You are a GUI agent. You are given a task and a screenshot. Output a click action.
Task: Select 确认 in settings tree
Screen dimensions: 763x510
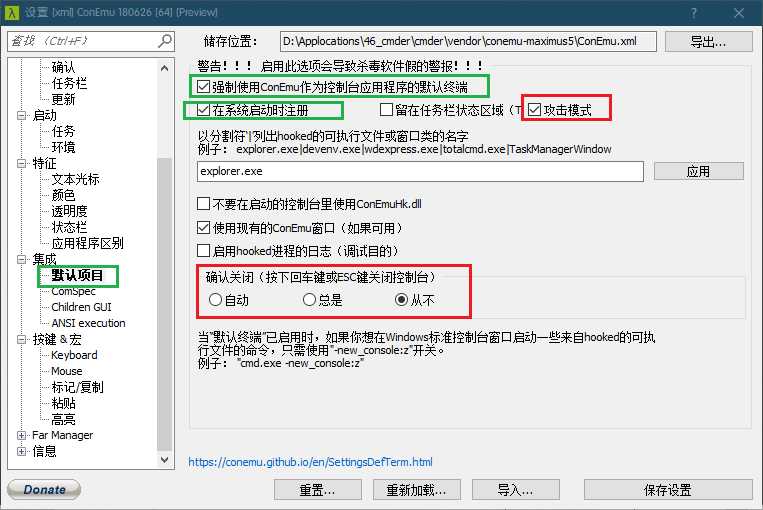63,67
